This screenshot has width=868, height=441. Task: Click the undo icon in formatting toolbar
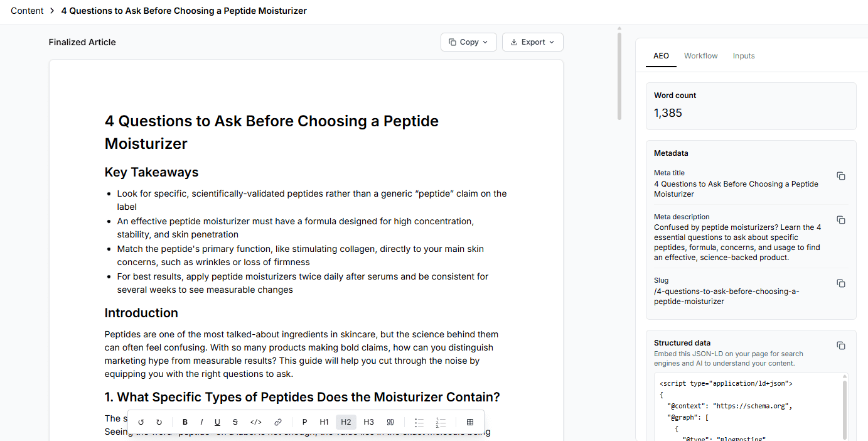pos(141,422)
